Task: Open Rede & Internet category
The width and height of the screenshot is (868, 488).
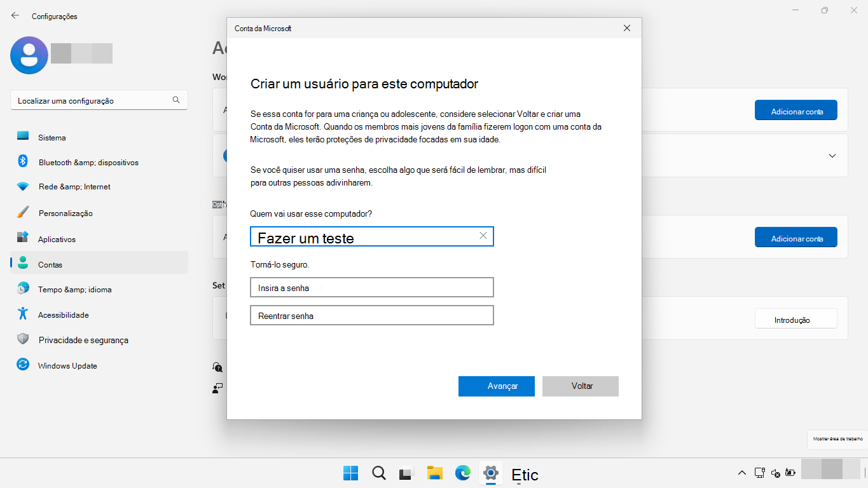Action: (x=99, y=187)
